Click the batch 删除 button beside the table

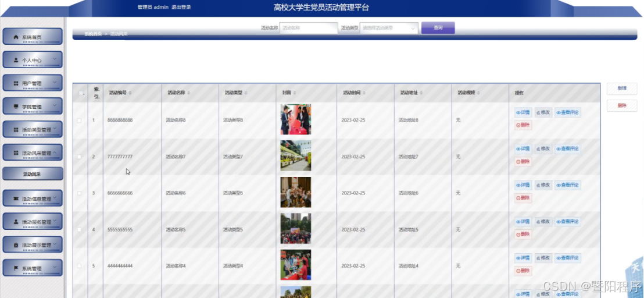pyautogui.click(x=622, y=105)
